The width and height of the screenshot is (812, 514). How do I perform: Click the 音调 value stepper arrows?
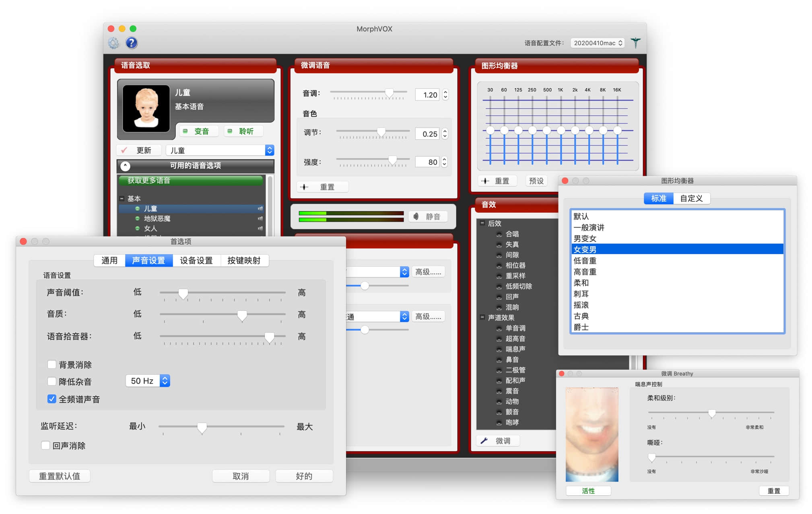click(x=445, y=95)
